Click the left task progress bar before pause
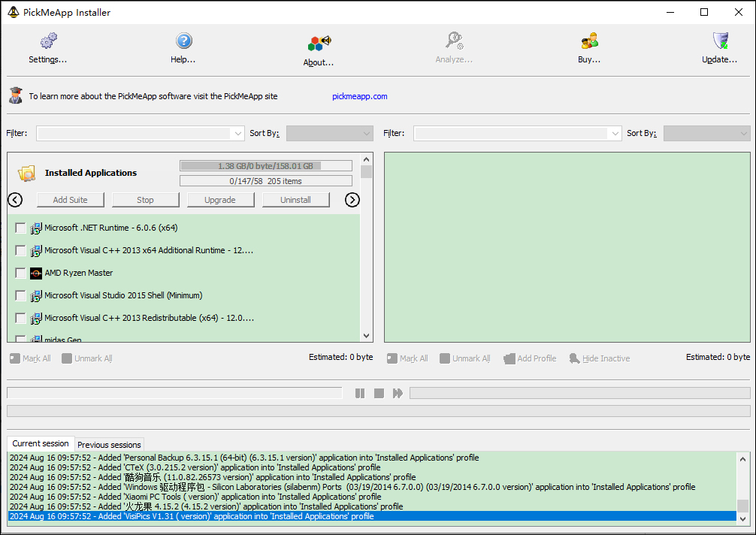 click(174, 393)
